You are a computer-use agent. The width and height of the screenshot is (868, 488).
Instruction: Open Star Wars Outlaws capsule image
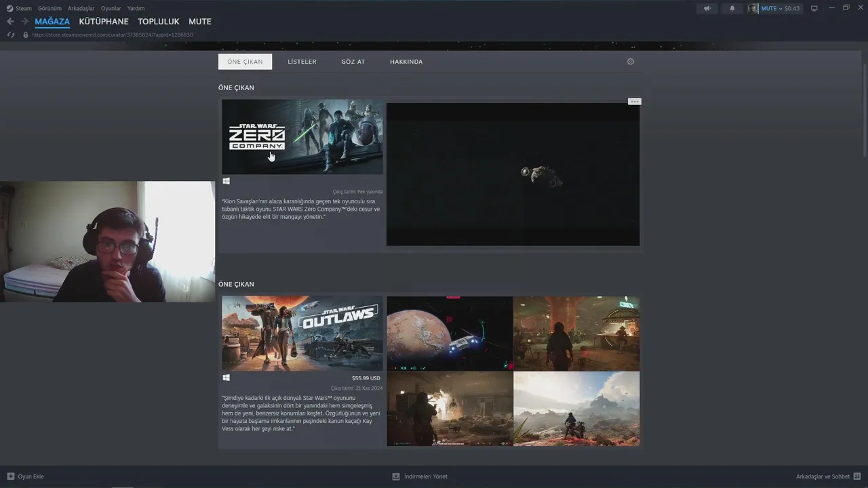[302, 333]
